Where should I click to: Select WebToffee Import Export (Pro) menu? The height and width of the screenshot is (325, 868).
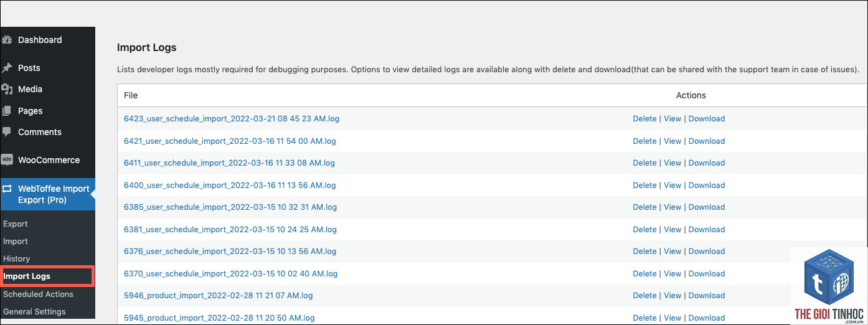[x=47, y=194]
